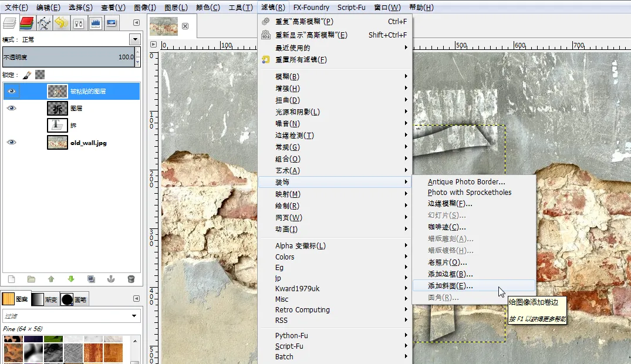
Task: Switch to the Gradients (渐变) tab
Action: pyautogui.click(x=45, y=299)
